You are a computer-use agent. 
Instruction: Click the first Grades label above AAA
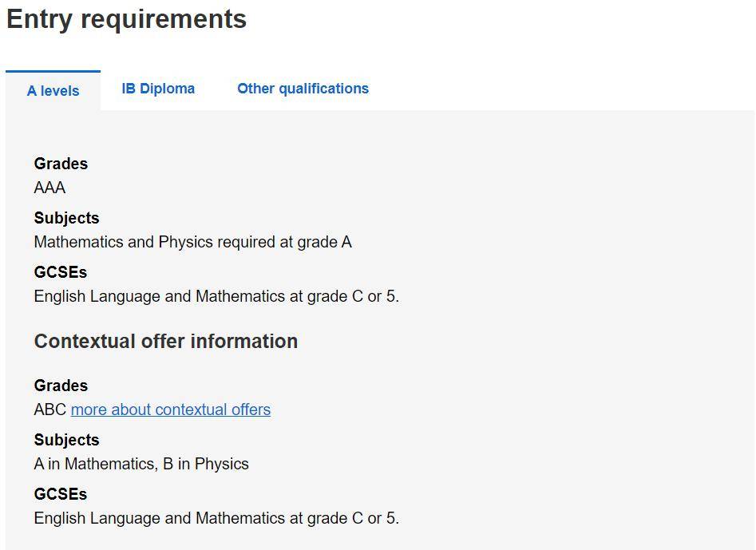point(61,164)
